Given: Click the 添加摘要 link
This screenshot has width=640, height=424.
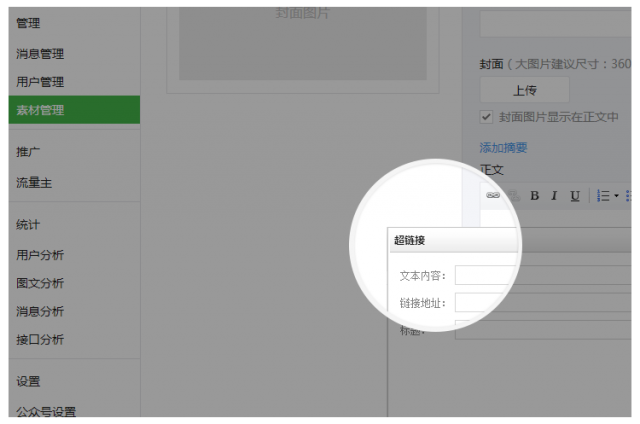Looking at the screenshot, I should click(x=503, y=148).
